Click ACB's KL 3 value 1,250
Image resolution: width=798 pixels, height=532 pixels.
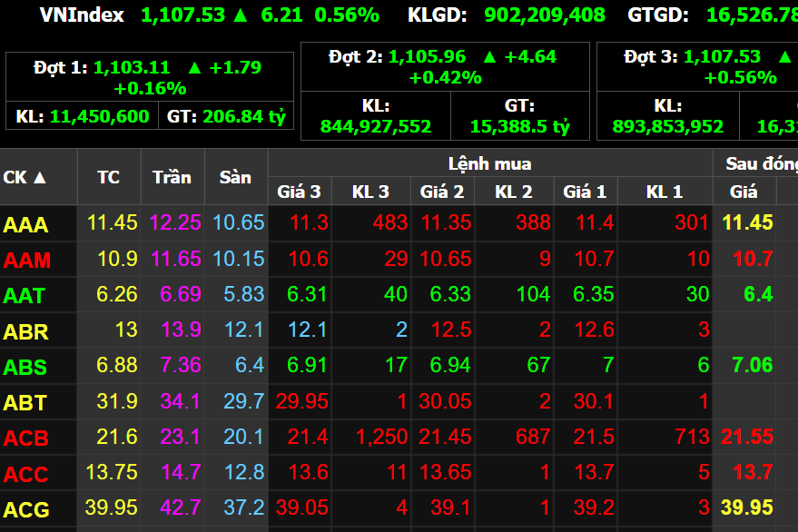pyautogui.click(x=381, y=438)
